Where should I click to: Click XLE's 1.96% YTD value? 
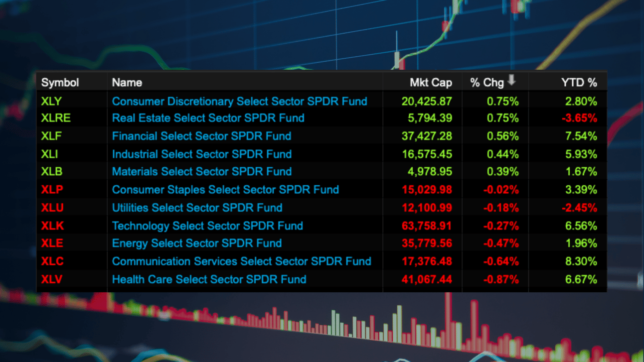(x=581, y=243)
